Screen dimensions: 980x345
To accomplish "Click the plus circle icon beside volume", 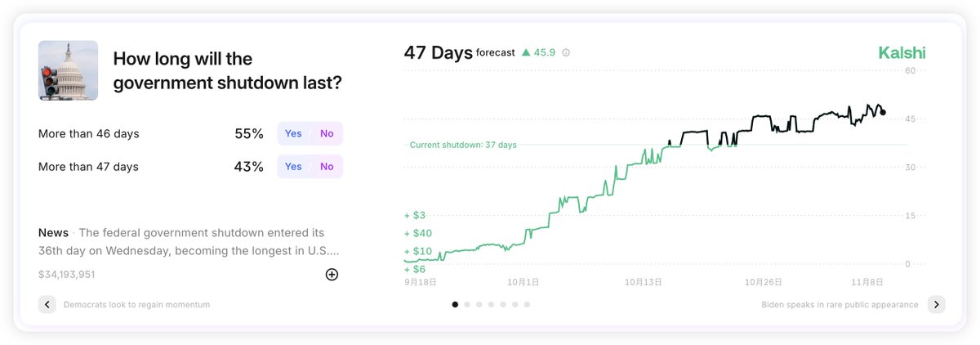I will (x=332, y=275).
